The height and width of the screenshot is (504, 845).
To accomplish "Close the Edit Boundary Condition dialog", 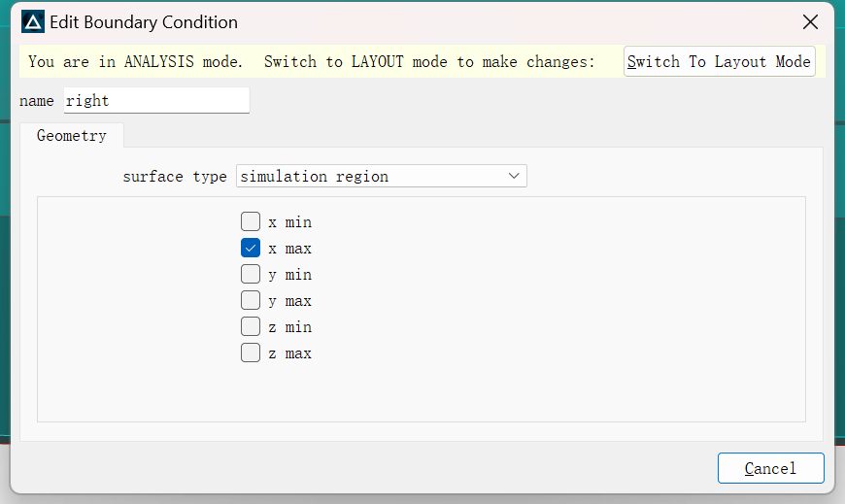I will [810, 22].
